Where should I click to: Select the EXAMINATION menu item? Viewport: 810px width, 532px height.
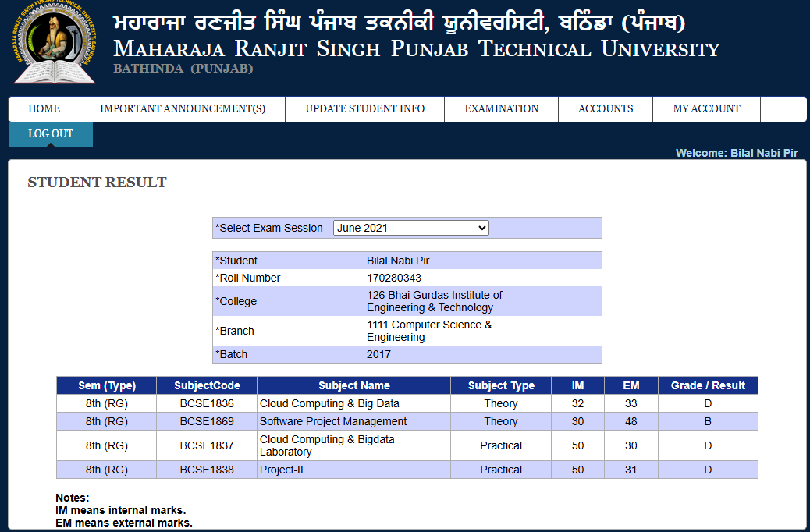click(501, 109)
